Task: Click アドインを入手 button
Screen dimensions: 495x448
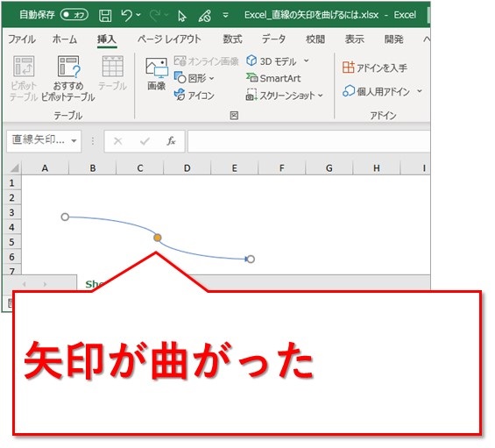Action: 375,68
